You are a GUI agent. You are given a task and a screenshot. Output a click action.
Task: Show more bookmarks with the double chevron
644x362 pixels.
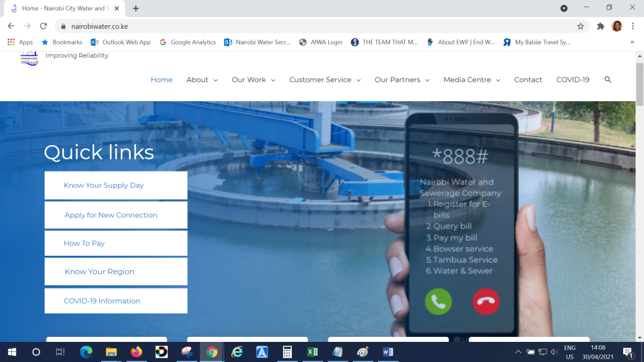tap(632, 42)
